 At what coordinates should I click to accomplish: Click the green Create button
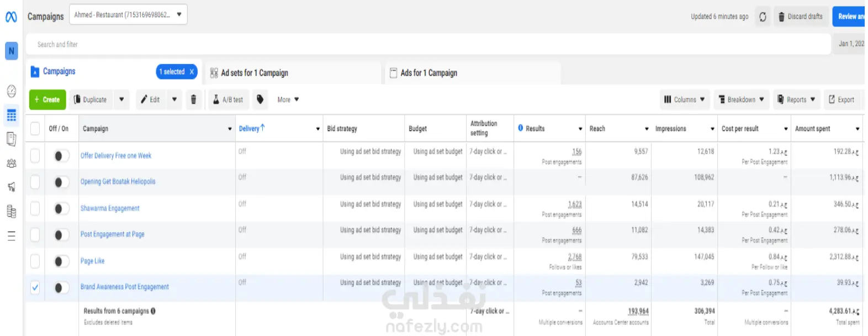47,99
